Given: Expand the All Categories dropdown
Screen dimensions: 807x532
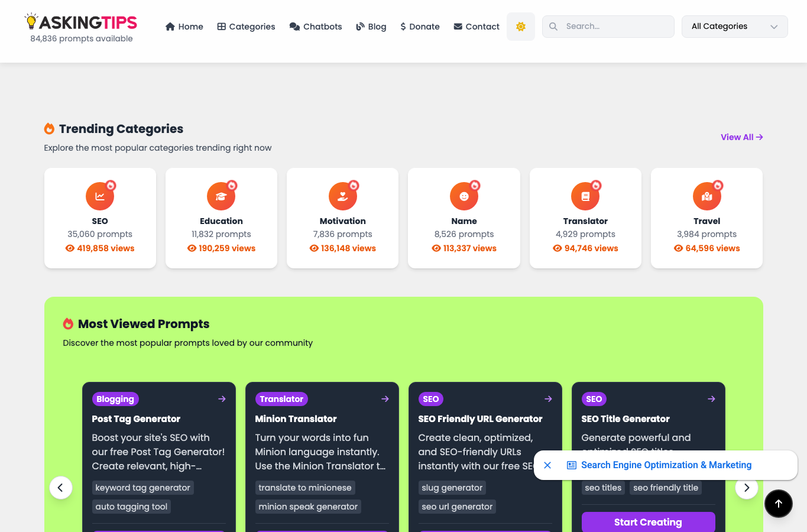Looking at the screenshot, I should (735, 27).
